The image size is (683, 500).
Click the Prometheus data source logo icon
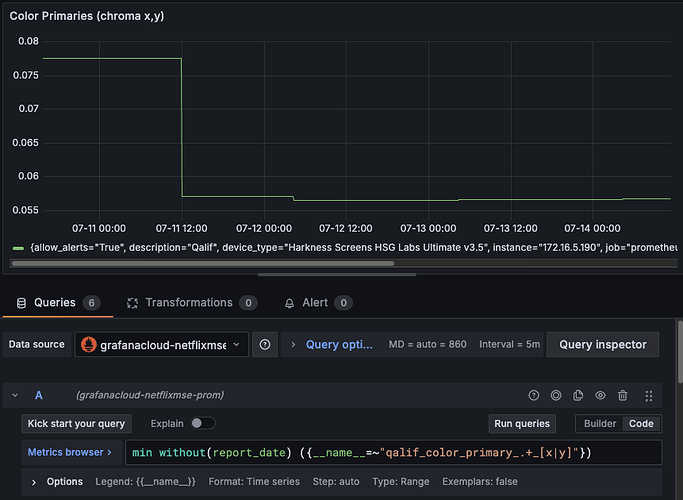click(x=89, y=345)
